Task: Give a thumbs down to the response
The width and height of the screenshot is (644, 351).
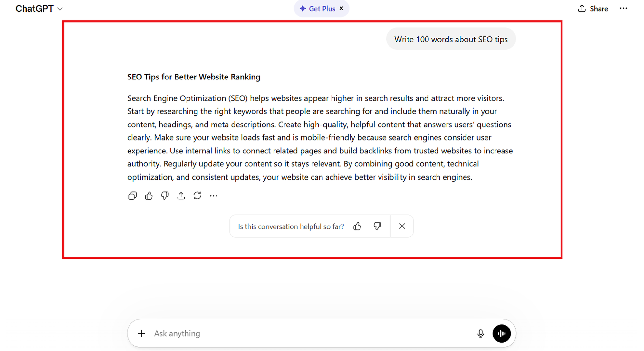Action: click(x=165, y=196)
